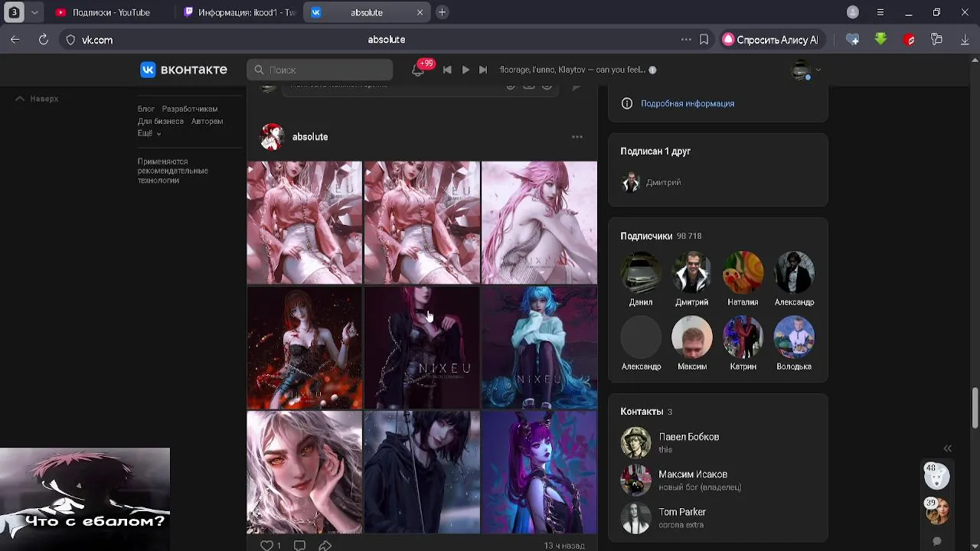Open the tab group counter showing 3
This screenshot has height=551, width=980.
[x=14, y=12]
